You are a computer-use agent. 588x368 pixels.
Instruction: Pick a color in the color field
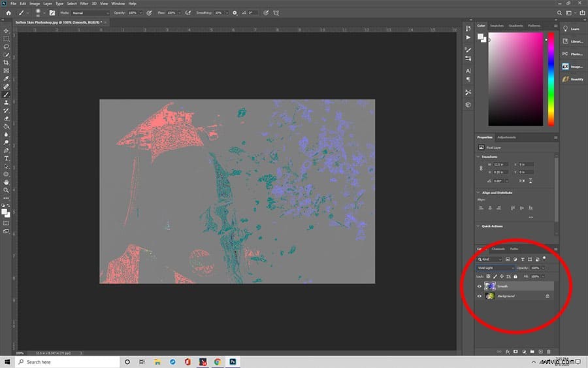pyautogui.click(x=515, y=79)
